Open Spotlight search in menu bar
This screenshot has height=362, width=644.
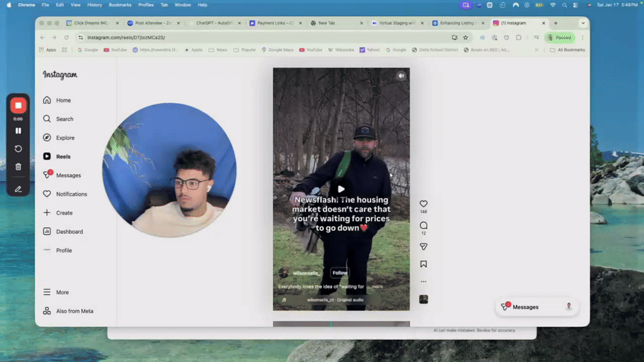564,5
